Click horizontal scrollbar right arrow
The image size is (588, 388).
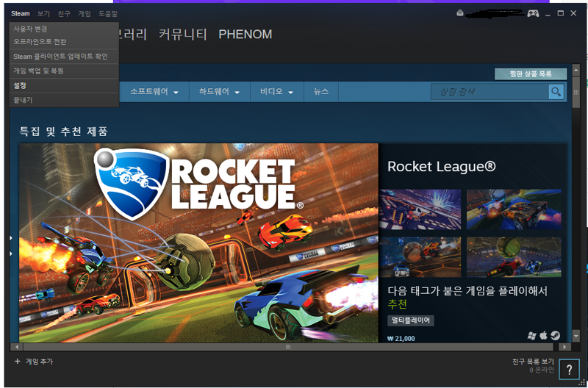pyautogui.click(x=564, y=347)
